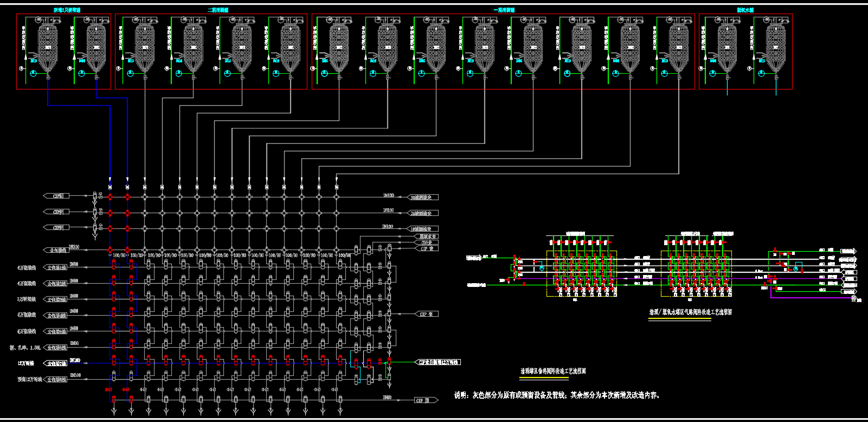
Task: Select the 脱氧水来 inlet arrow tag
Action: click(427, 237)
